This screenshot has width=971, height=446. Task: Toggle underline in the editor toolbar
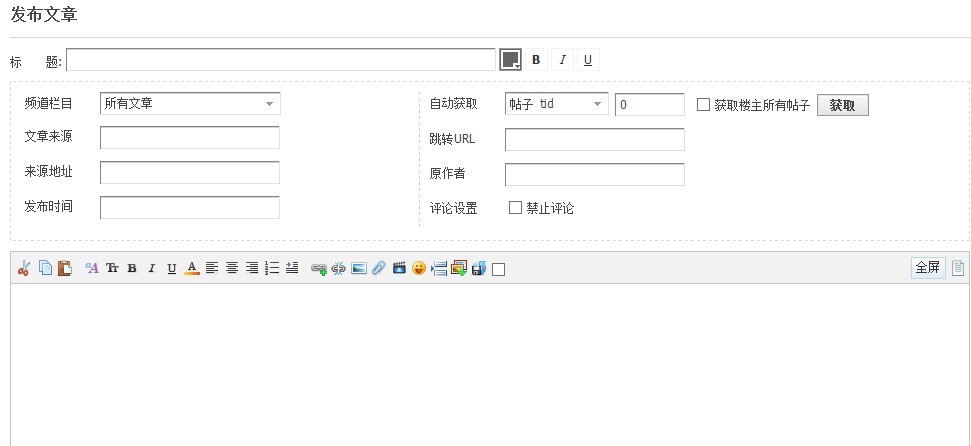(172, 268)
